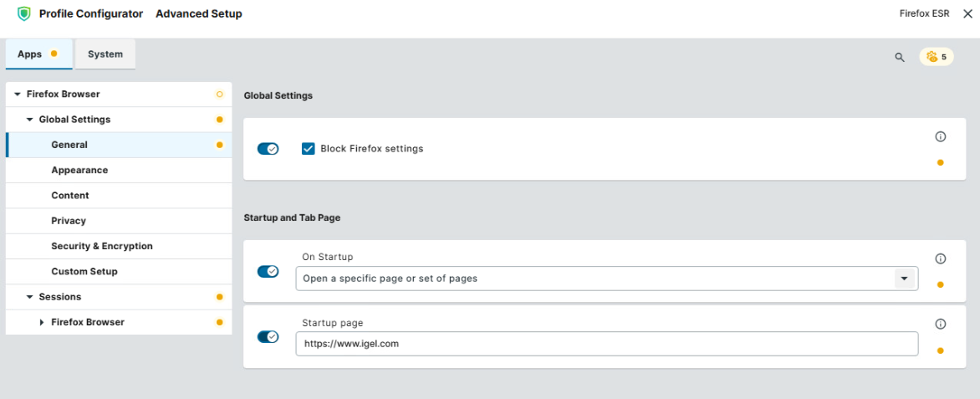The width and height of the screenshot is (980, 399).
Task: Collapse the Sessions tree arrow
Action: (x=29, y=297)
